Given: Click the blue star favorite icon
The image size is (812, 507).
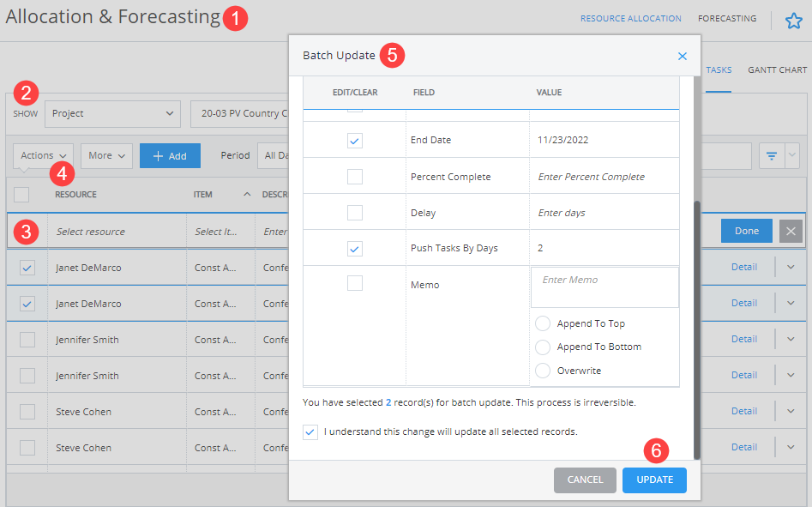Looking at the screenshot, I should pos(794,20).
